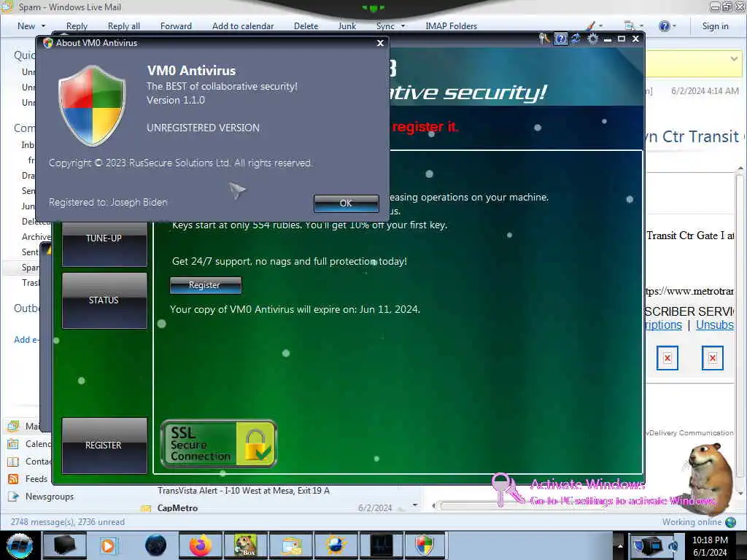Select the CapMetro message group
The height and width of the screenshot is (560, 747).
point(177,507)
